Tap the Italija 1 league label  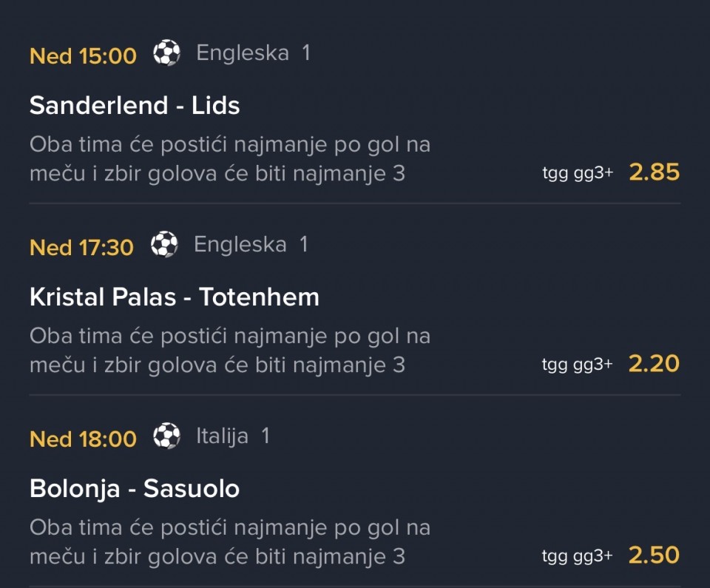point(233,436)
